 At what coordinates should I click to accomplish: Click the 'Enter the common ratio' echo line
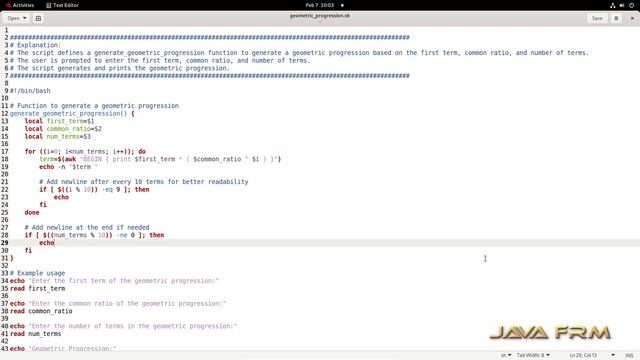pos(118,304)
